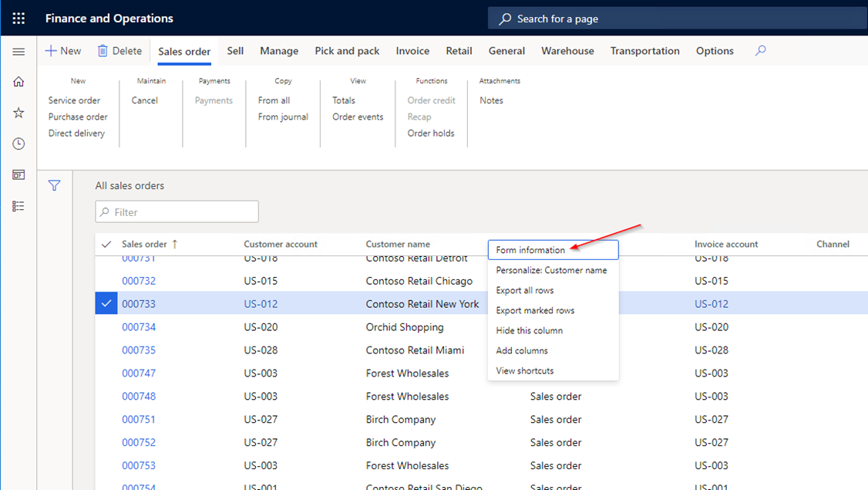This screenshot has height=490, width=868.
Task: Open the Retail tab
Action: pyautogui.click(x=459, y=50)
